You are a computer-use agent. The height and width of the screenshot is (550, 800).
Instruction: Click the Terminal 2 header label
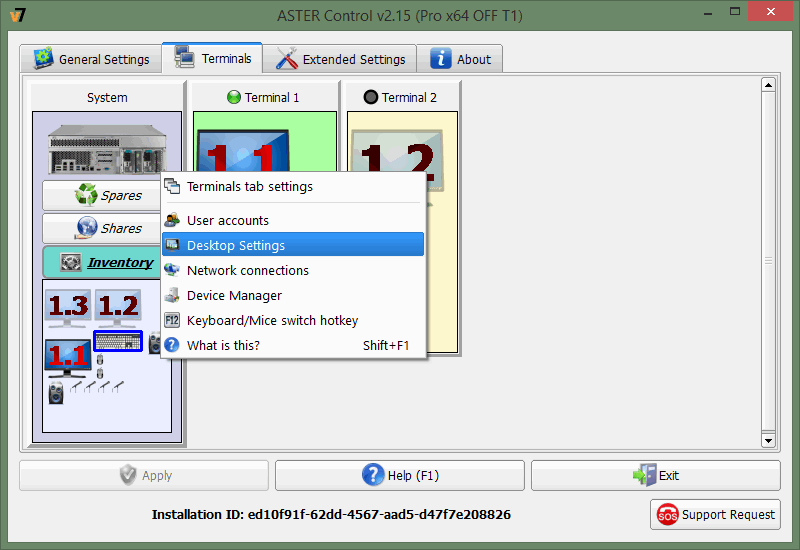coord(409,97)
